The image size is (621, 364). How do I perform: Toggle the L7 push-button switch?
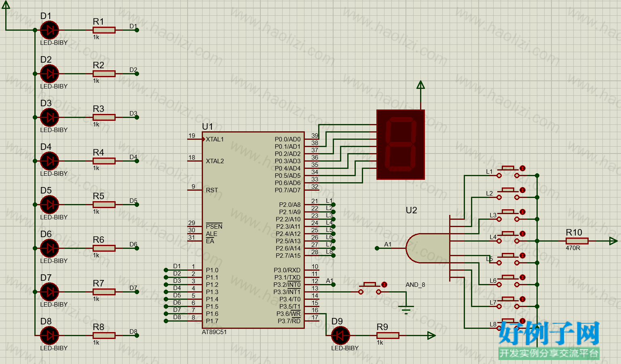point(509,302)
